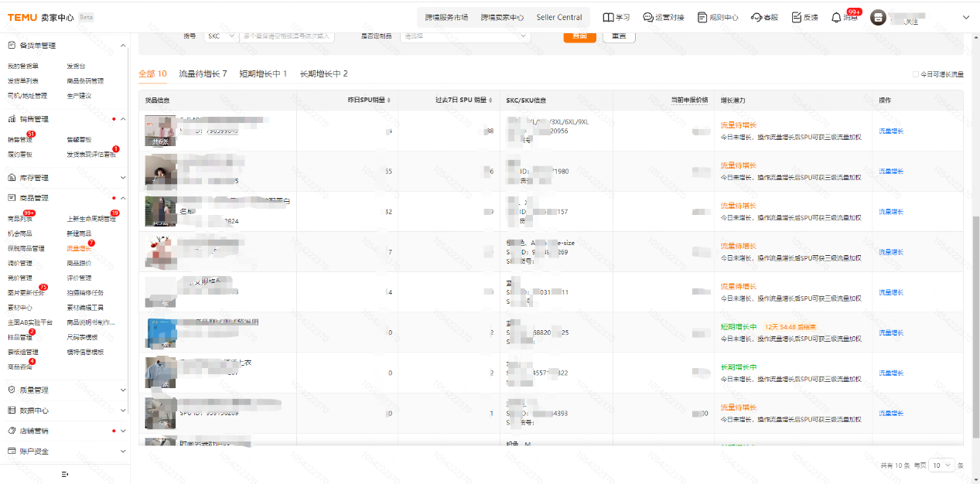Sort by 昨日SPU销量 column
The height and width of the screenshot is (484, 980).
point(388,101)
